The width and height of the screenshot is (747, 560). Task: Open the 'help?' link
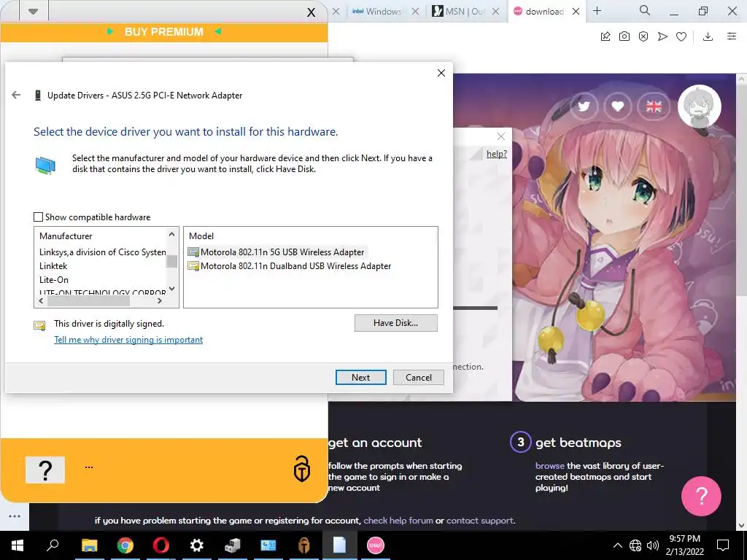(496, 154)
